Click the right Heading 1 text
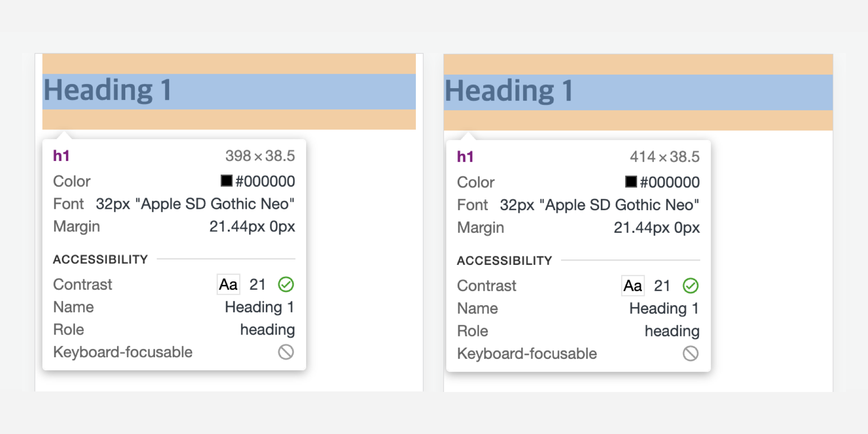Image resolution: width=868 pixels, height=434 pixels. click(509, 91)
